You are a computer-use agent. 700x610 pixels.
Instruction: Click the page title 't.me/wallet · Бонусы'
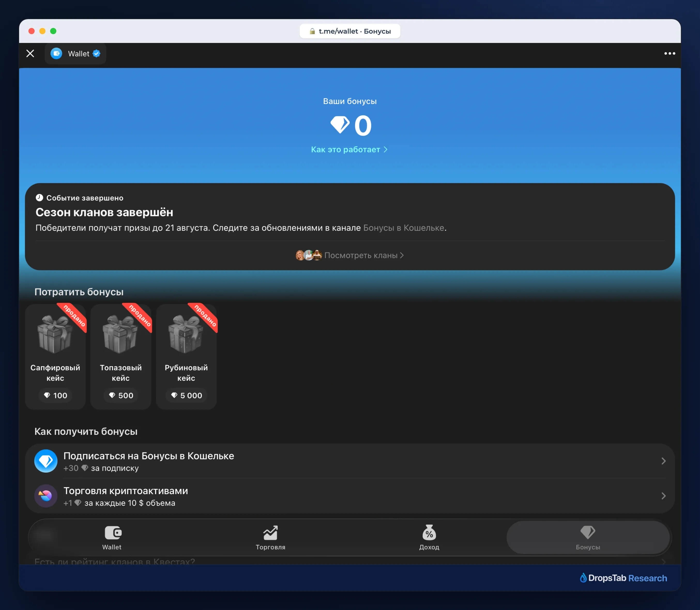pyautogui.click(x=355, y=31)
